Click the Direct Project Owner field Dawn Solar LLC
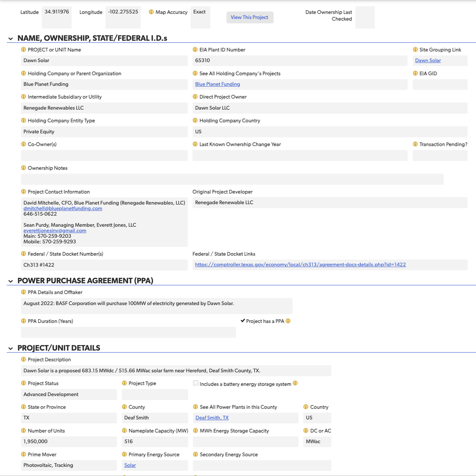Viewport: 476px width, 476px height. click(x=330, y=108)
